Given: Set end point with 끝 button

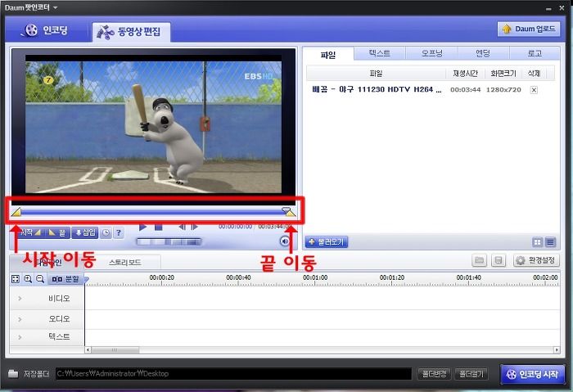Looking at the screenshot, I should point(57,232).
